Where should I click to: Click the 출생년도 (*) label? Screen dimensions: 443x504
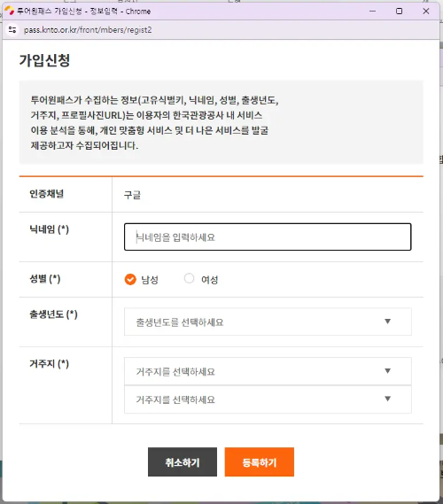pyautogui.click(x=53, y=314)
